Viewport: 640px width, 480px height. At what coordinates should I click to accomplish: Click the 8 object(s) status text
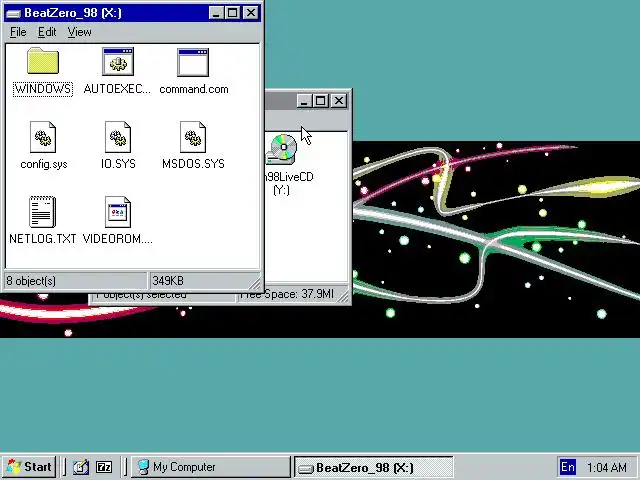tap(31, 281)
